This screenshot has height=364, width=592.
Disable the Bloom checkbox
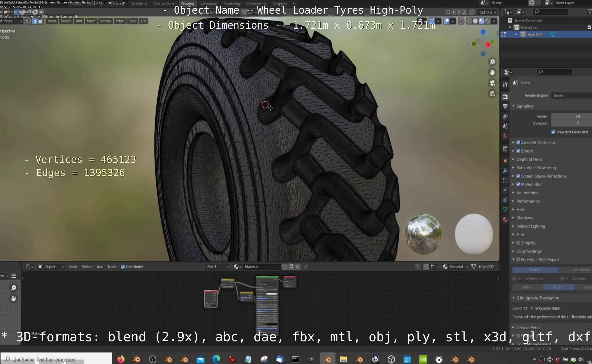pyautogui.click(x=518, y=151)
